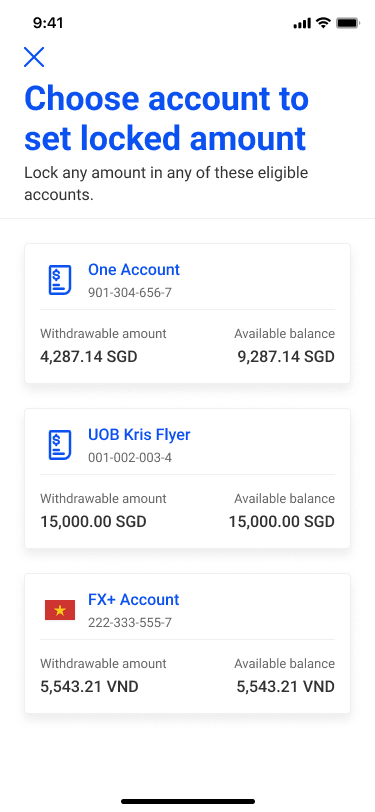
Task: Click One Account's Withdrawable amount label
Action: coord(103,334)
